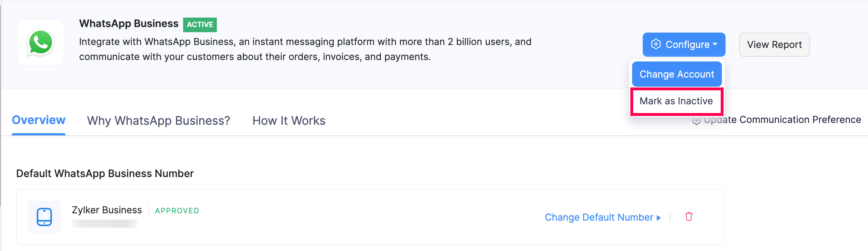Click gear icon beside Update Communication Preference
The height and width of the screenshot is (251, 868).
[696, 121]
